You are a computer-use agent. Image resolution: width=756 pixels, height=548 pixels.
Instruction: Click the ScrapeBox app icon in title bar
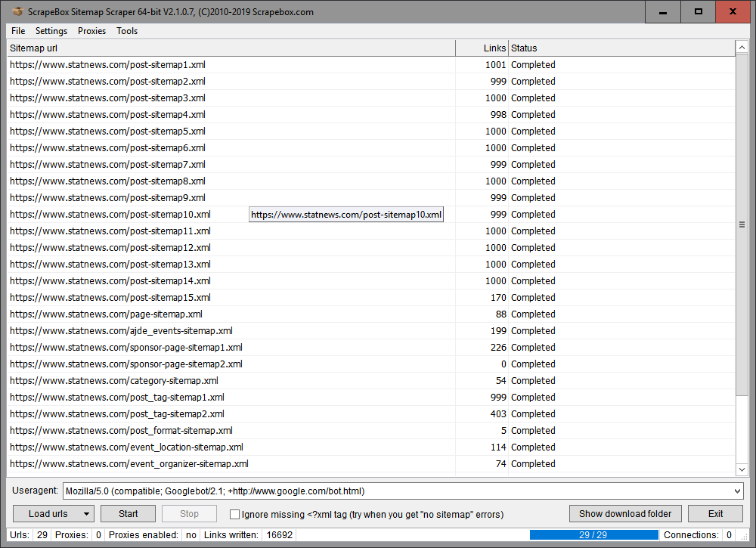click(x=17, y=11)
